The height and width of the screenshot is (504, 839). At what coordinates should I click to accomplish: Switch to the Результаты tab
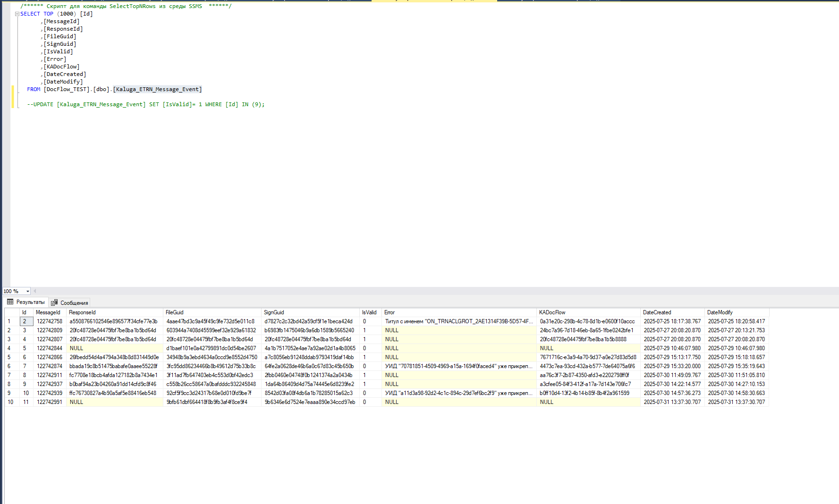point(26,302)
